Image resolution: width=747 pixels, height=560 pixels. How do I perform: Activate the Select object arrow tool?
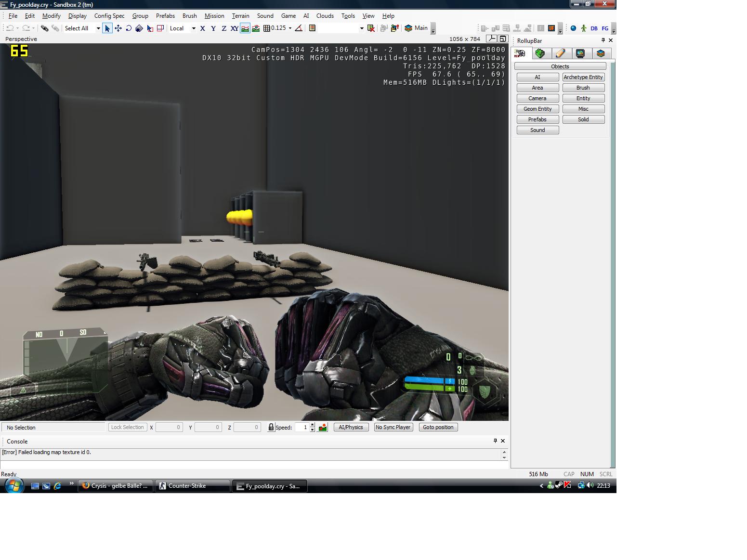pyautogui.click(x=107, y=28)
